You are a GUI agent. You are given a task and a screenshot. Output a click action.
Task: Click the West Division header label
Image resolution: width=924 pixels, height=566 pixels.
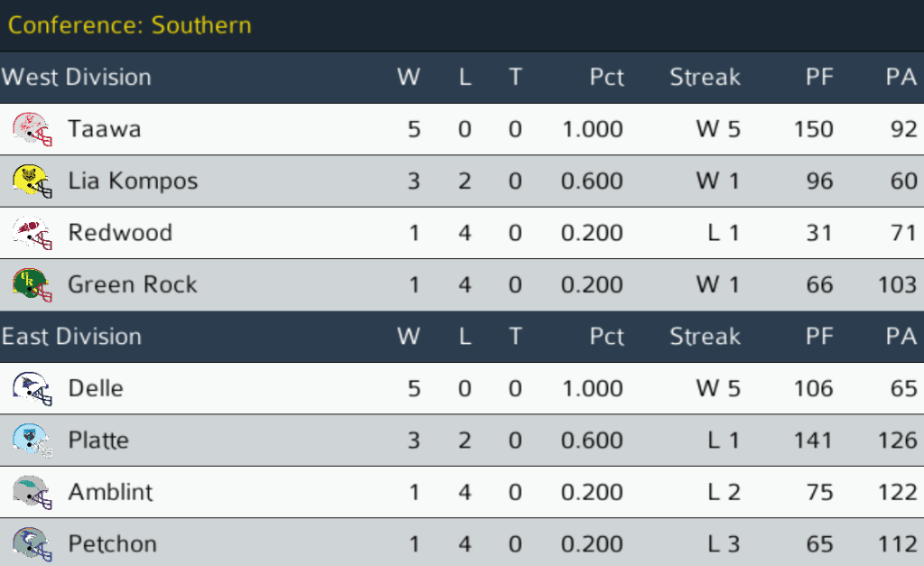point(76,77)
